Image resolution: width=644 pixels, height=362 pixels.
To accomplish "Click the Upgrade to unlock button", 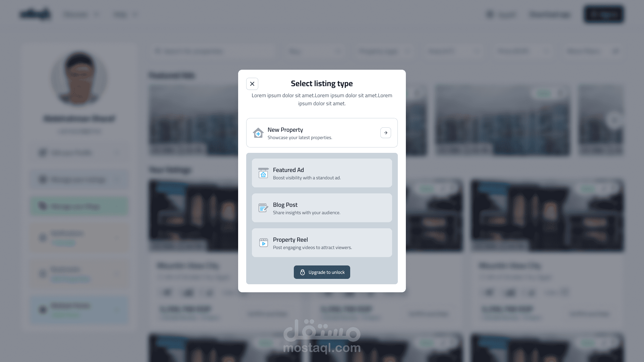I will pos(322,272).
